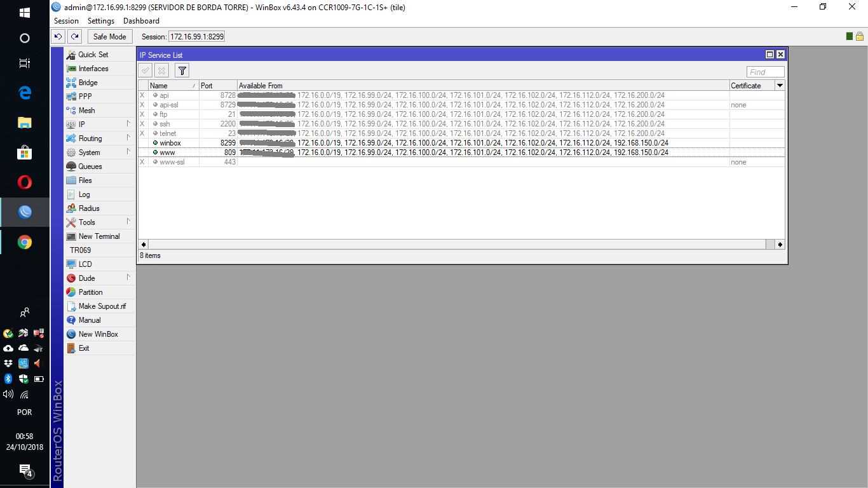Viewport: 868px width, 488px height.
Task: Open the Windows Start menu
Action: pyautogui.click(x=25, y=13)
